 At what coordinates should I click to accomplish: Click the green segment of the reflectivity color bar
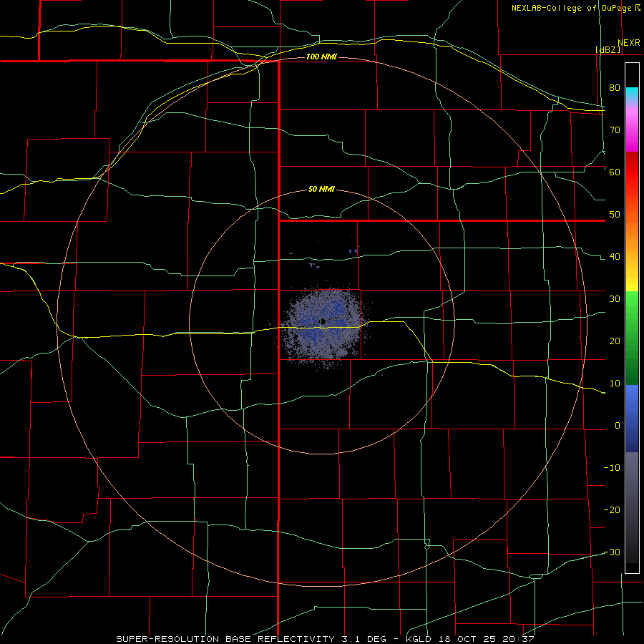[632, 338]
